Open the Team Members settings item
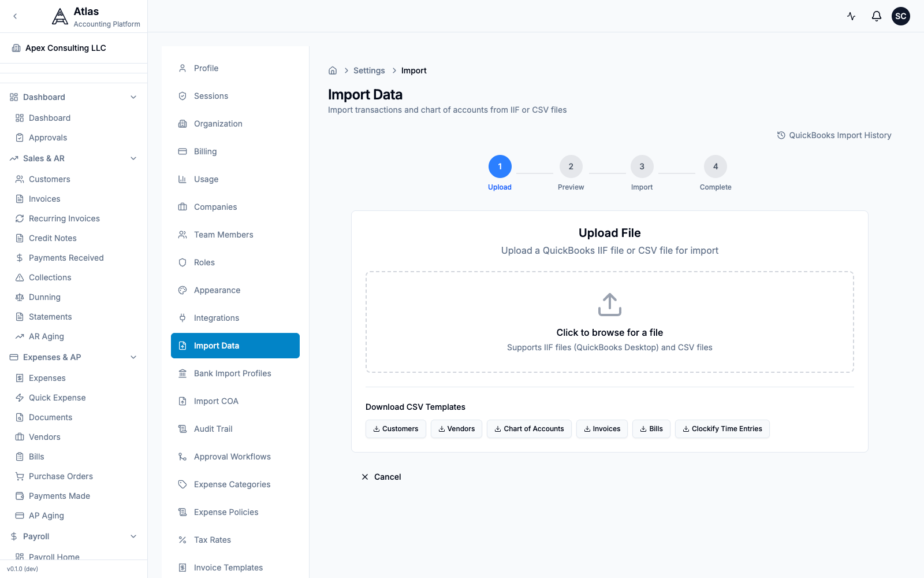This screenshot has width=924, height=578. point(235,235)
